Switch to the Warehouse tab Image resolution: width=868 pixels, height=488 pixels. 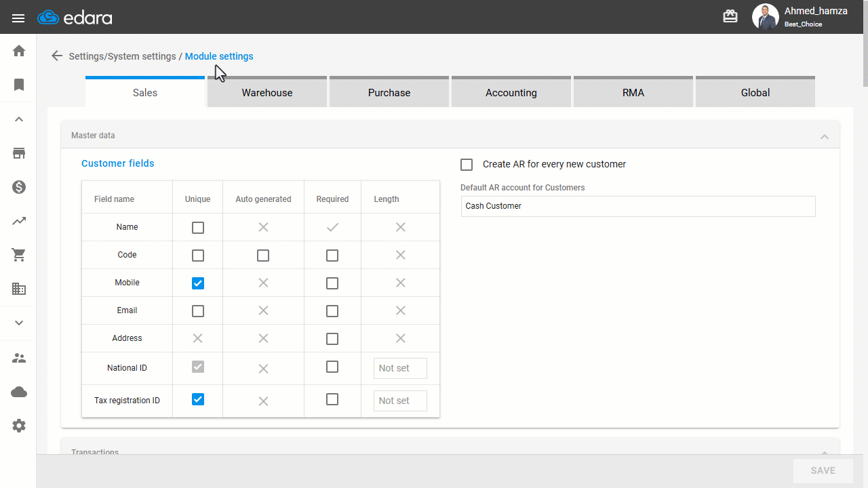[x=267, y=92]
